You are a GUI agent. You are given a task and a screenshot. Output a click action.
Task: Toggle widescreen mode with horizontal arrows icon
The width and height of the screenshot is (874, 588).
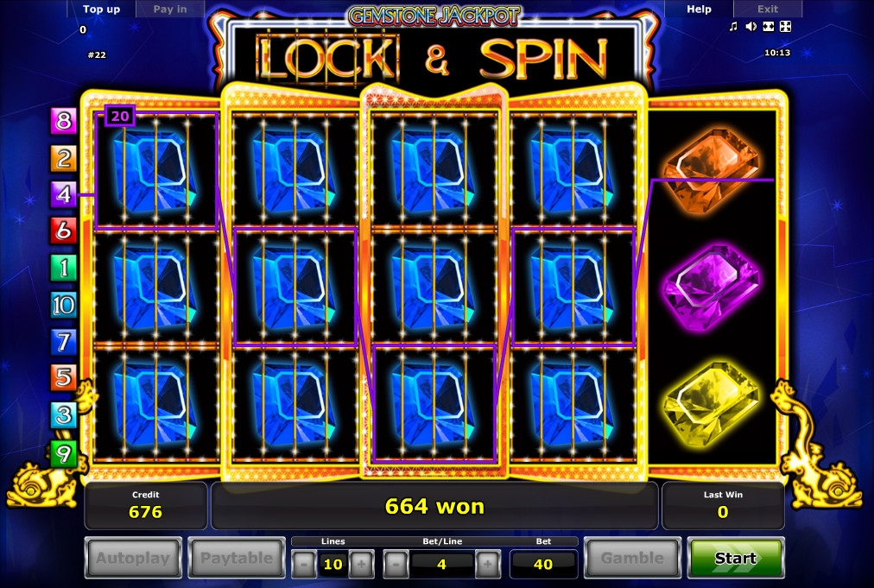pos(768,26)
